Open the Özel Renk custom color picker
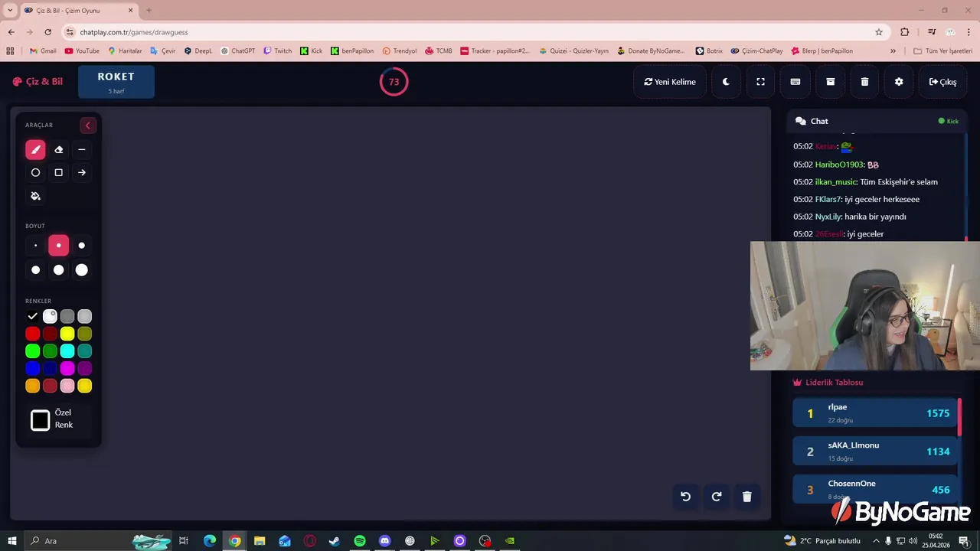Viewport: 980px width, 551px height. [41, 420]
